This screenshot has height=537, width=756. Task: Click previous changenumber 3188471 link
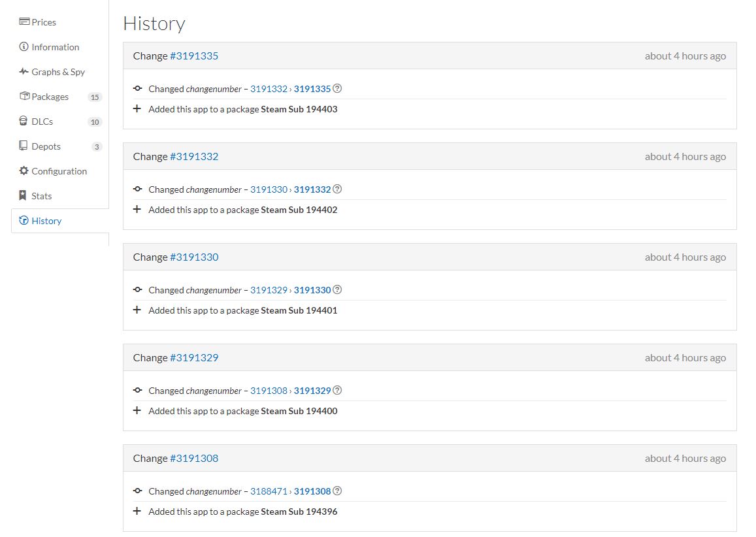pyautogui.click(x=269, y=491)
